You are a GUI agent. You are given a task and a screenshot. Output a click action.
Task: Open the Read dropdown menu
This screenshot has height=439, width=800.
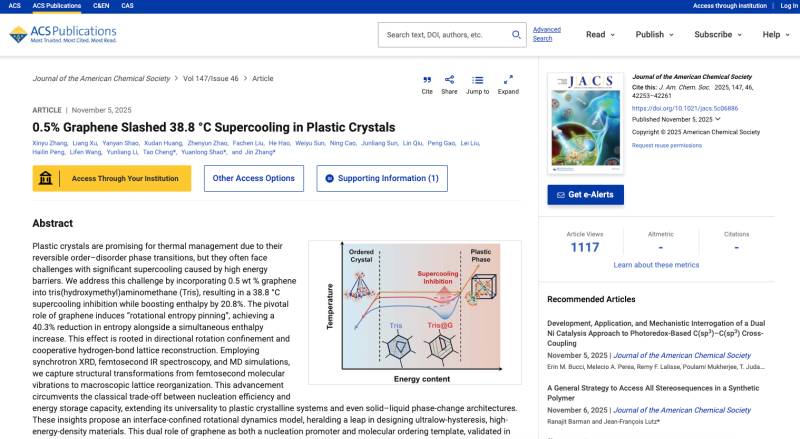click(601, 34)
